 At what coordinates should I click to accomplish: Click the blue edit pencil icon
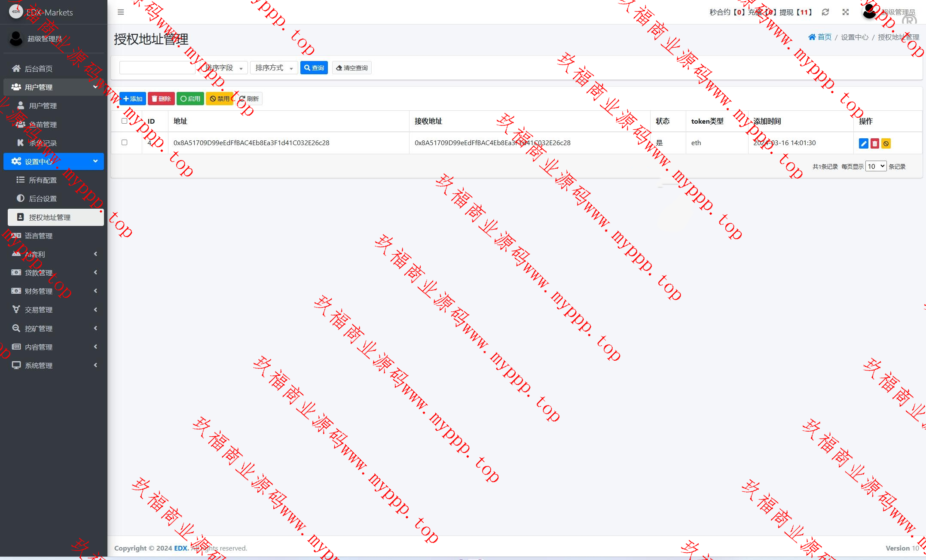click(863, 143)
